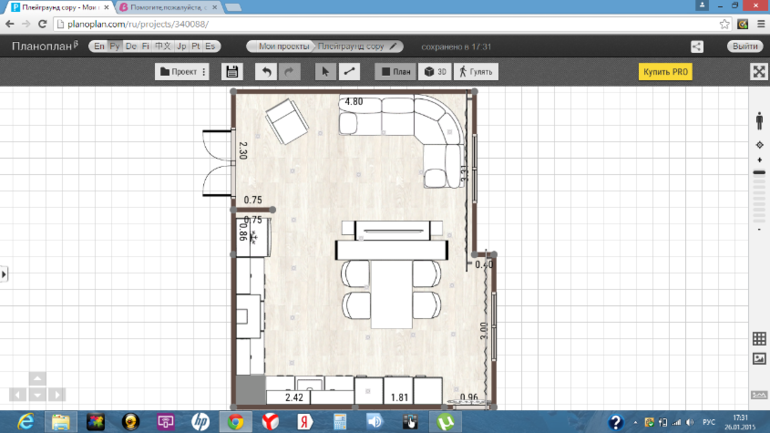Open uTorrent from the Windows taskbar
Viewport: 770px width, 433px height.
445,422
